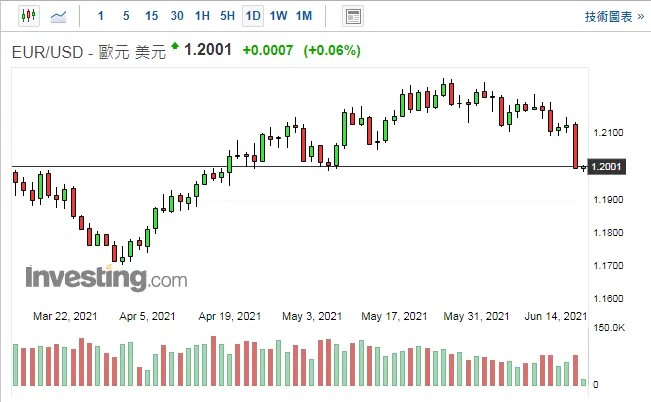Click the (+0.06%) percentage change
The image size is (651, 402).
point(332,51)
